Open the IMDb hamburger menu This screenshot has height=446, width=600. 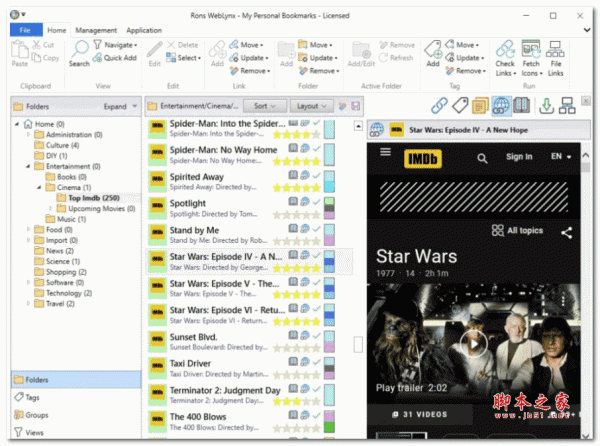click(383, 157)
